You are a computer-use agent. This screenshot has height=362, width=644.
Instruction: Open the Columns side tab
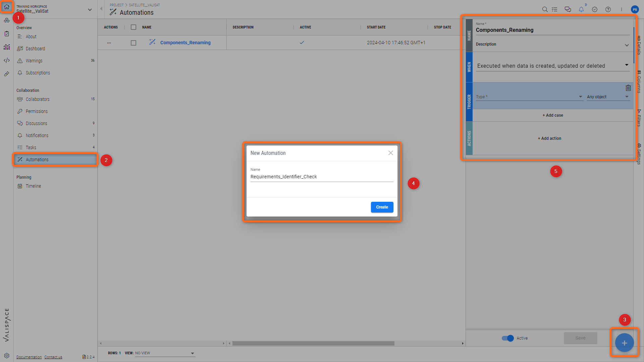(x=639, y=81)
